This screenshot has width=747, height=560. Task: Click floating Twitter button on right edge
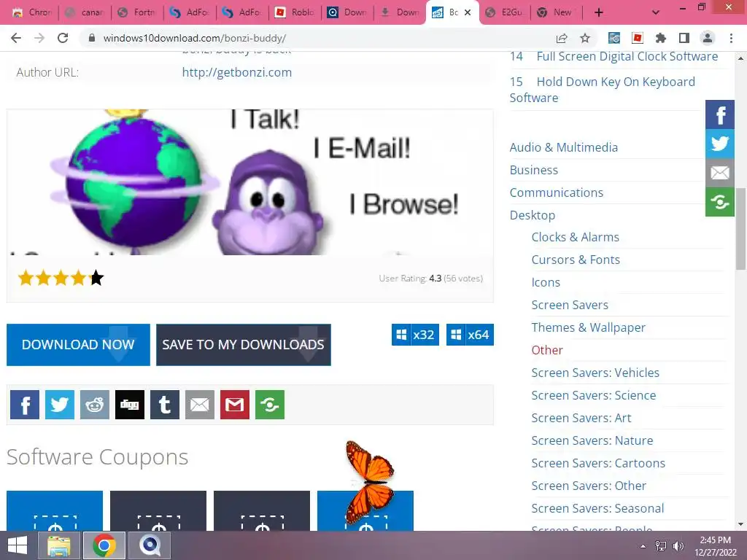(720, 144)
